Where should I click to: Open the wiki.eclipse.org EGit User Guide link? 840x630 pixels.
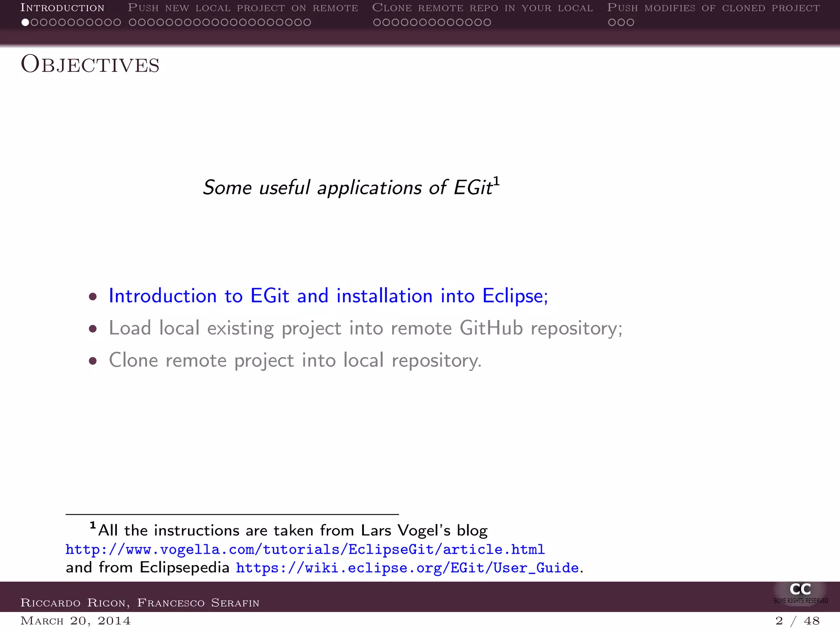coord(407,568)
